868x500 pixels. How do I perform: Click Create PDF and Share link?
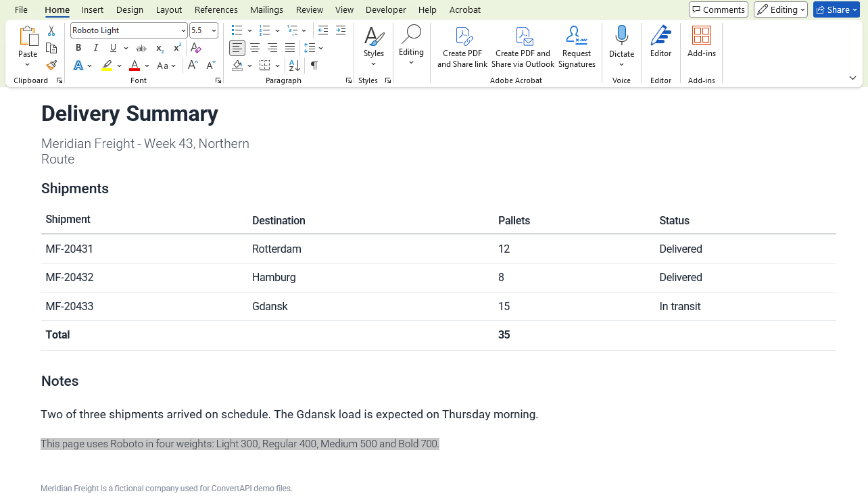[x=462, y=47]
